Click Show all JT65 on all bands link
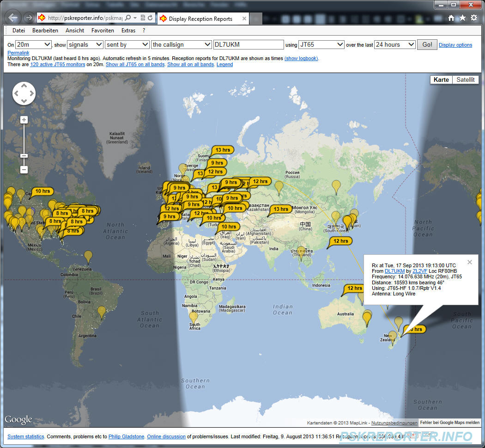Image resolution: width=485 pixels, height=448 pixels. coord(135,64)
